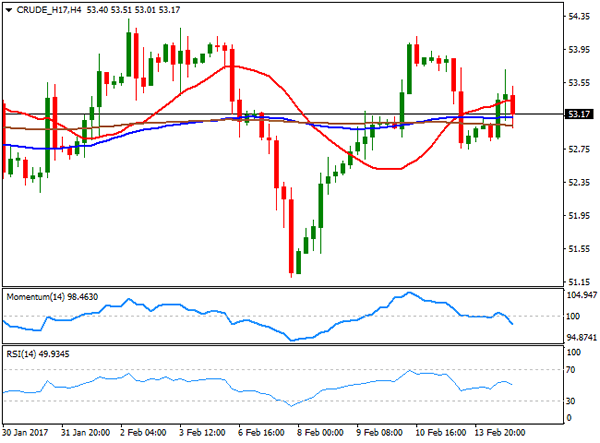Select price axis value 51.95
600x443 pixels.
[579, 216]
